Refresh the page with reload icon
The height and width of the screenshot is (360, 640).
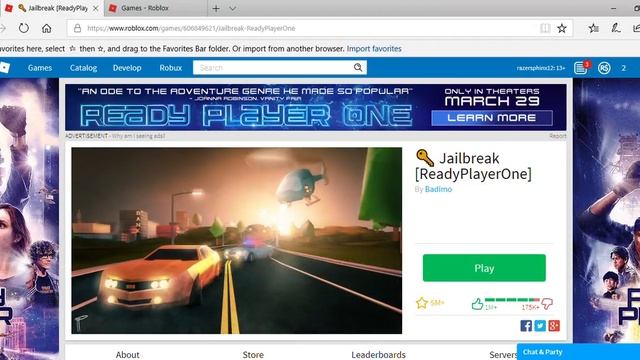pos(24,28)
